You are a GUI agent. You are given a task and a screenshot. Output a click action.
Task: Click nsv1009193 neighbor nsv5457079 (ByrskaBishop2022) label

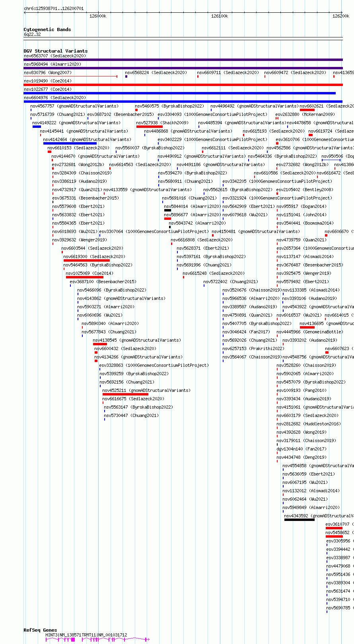click(311, 382)
